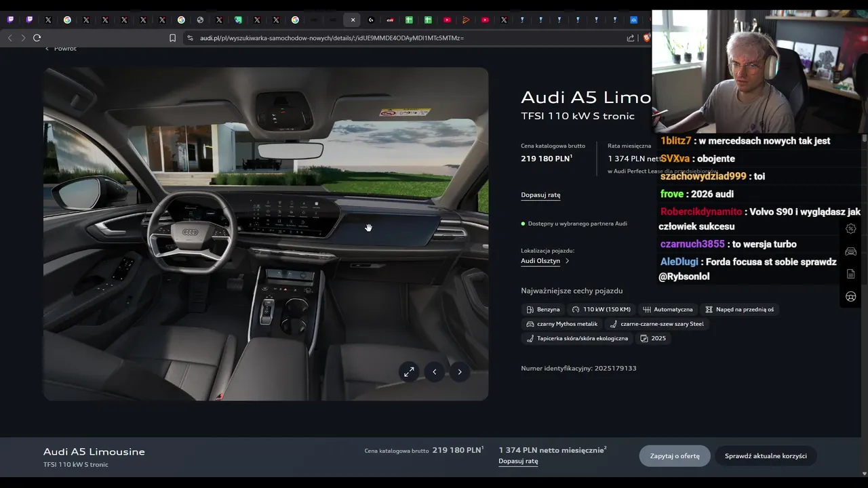Image resolution: width=868 pixels, height=488 pixels.
Task: Click the Automatyczna transmission chip
Action: 668,309
